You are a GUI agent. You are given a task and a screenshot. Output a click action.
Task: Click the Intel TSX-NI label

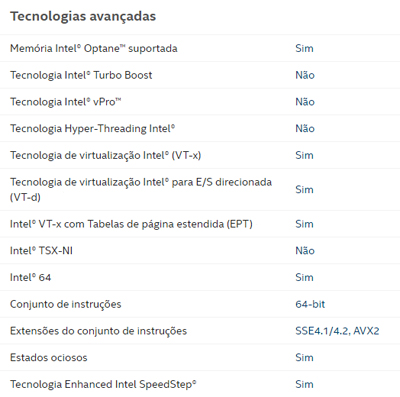click(41, 251)
